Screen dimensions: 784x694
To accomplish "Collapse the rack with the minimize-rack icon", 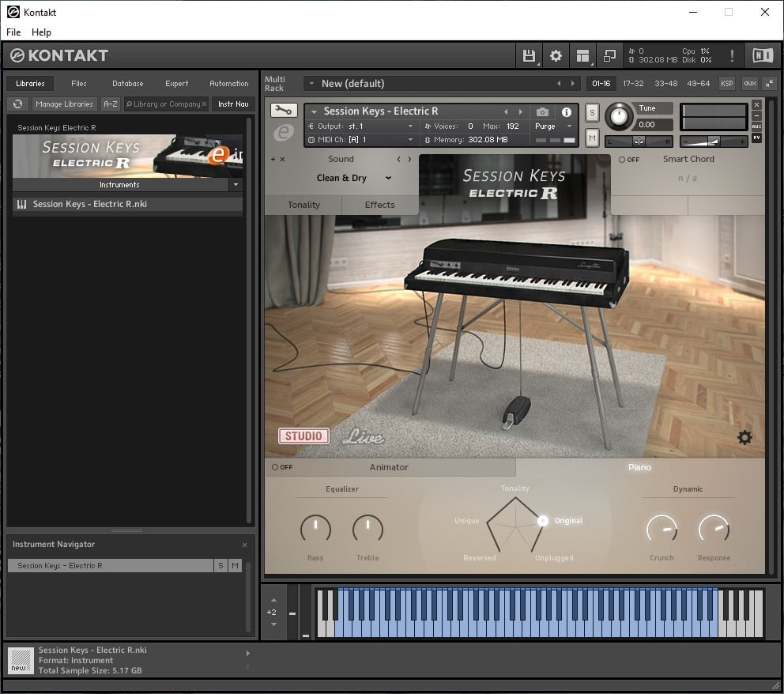I will (x=770, y=84).
